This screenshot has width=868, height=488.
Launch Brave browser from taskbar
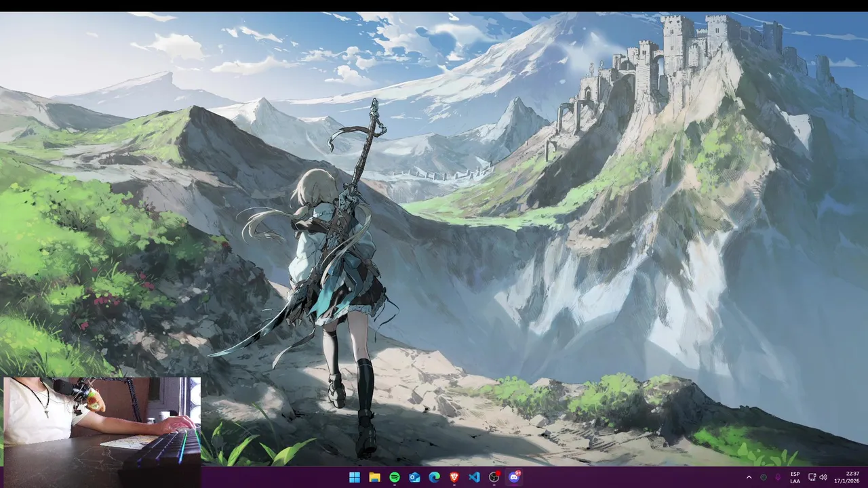454,477
